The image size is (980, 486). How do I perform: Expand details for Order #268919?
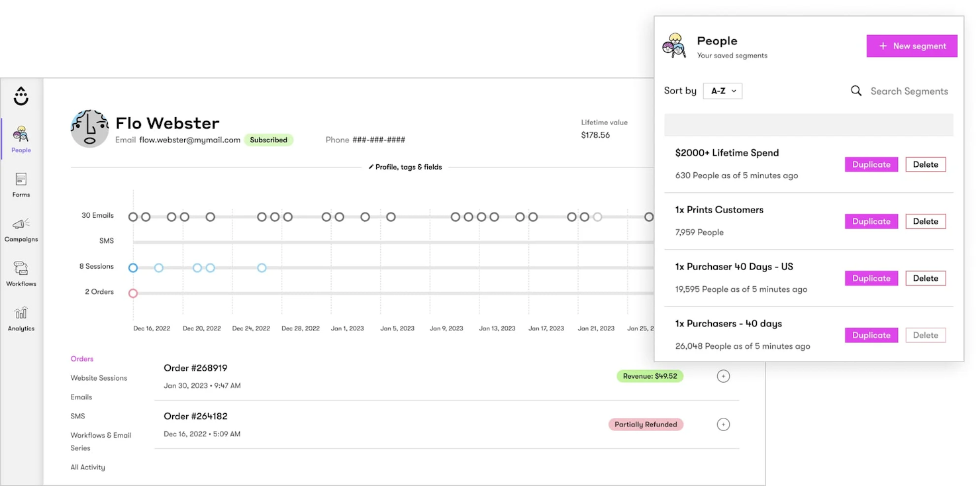[723, 375]
